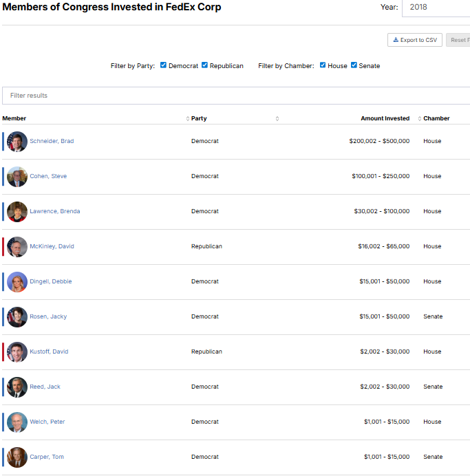Open Carper, Tom member link
The height and width of the screenshot is (476, 470).
coord(47,457)
